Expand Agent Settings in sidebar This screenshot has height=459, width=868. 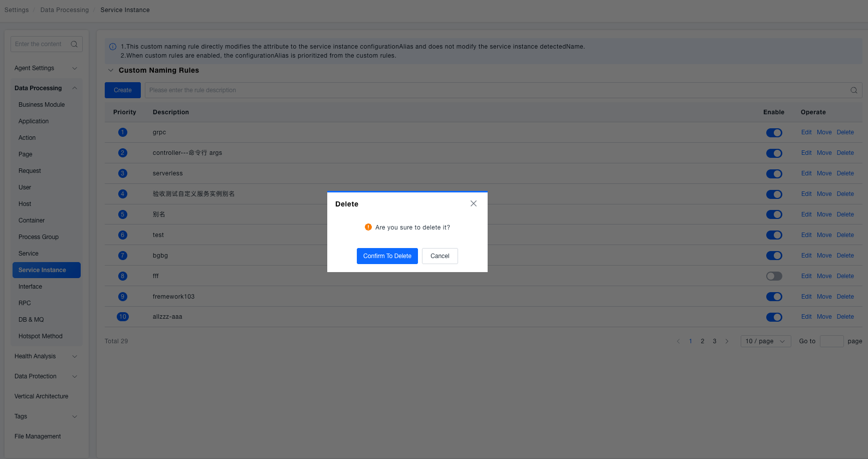pos(46,68)
